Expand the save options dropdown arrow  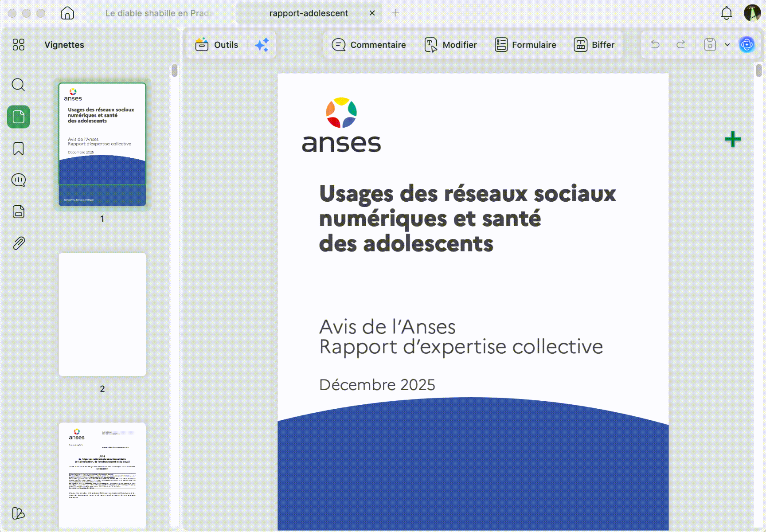click(727, 45)
